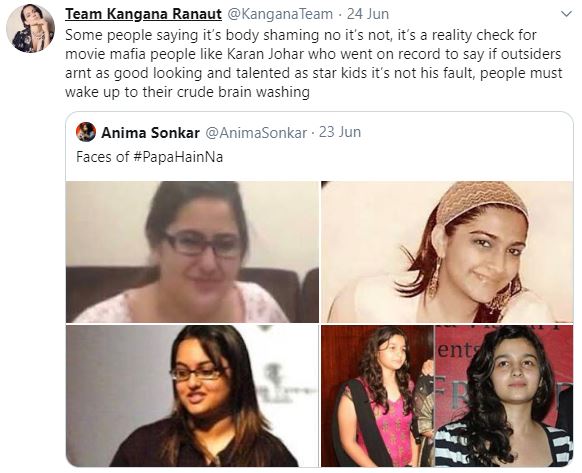Open the @KanganaTeam handle
The width and height of the screenshot is (582, 473).
(x=280, y=14)
